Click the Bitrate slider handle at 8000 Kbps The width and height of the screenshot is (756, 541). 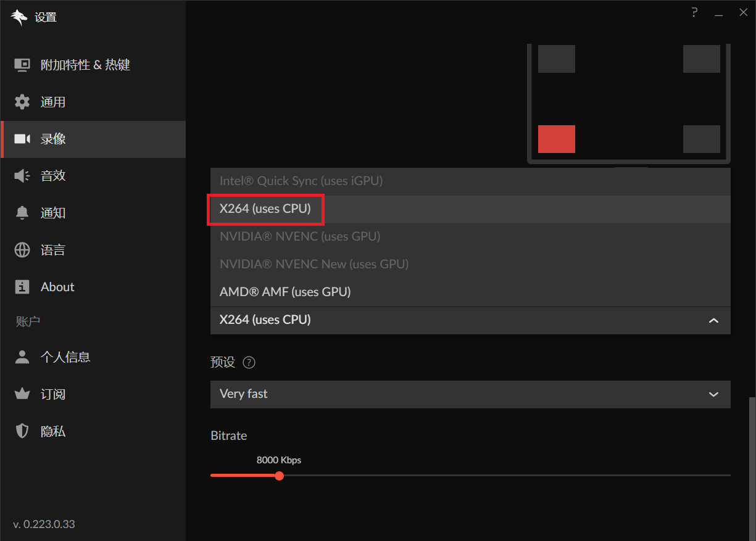[280, 476]
